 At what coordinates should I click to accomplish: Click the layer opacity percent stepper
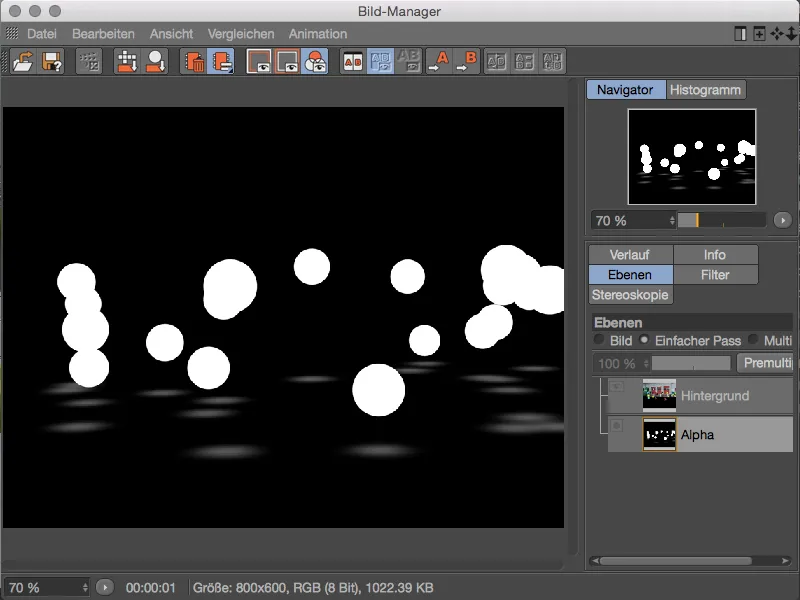646,363
